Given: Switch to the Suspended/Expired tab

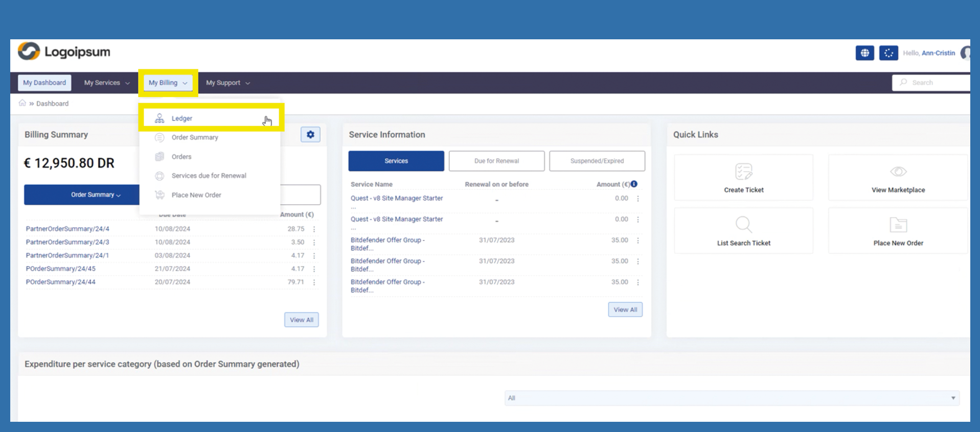Looking at the screenshot, I should [597, 161].
